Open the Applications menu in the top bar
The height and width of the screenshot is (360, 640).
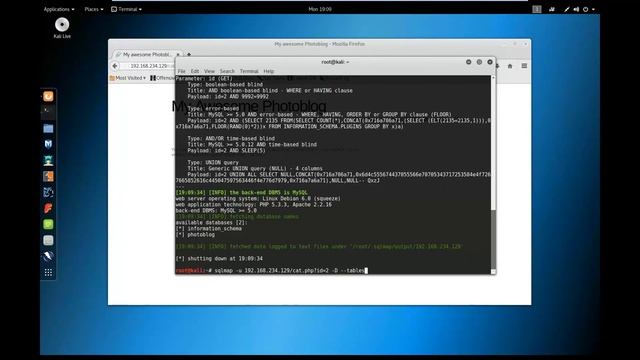59,9
